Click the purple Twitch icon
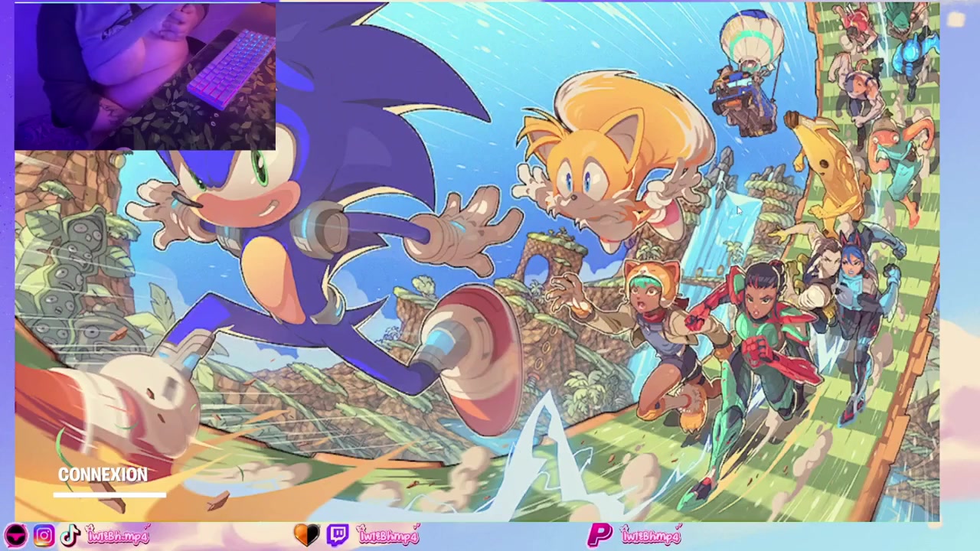Screen dimensions: 980x551 click(338, 535)
